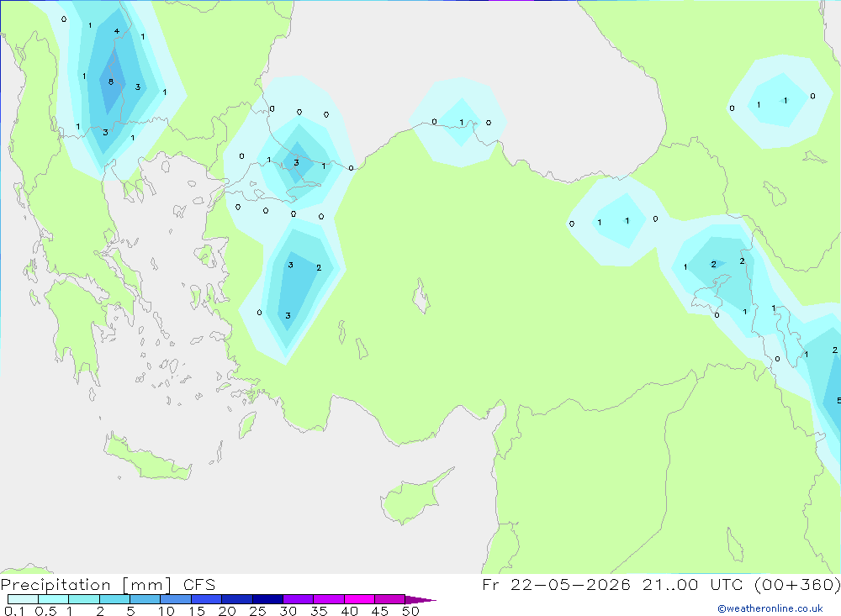841x616 pixels.
Task: Click the '45' legend scale label
Action: [380, 611]
